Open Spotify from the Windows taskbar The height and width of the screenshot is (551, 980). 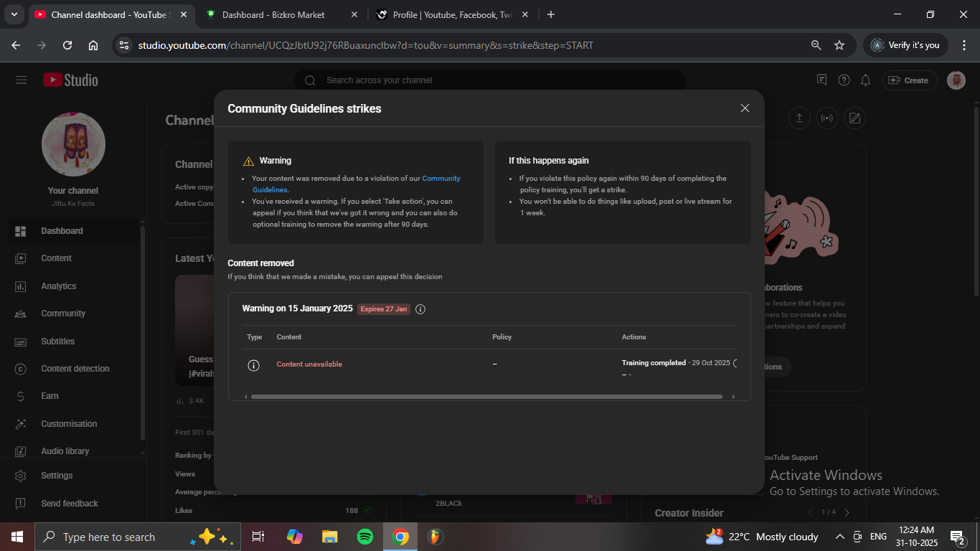[364, 537]
